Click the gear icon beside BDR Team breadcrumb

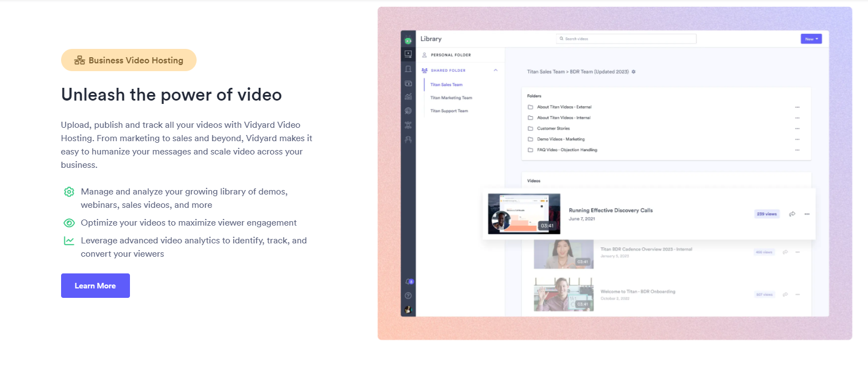(x=634, y=72)
